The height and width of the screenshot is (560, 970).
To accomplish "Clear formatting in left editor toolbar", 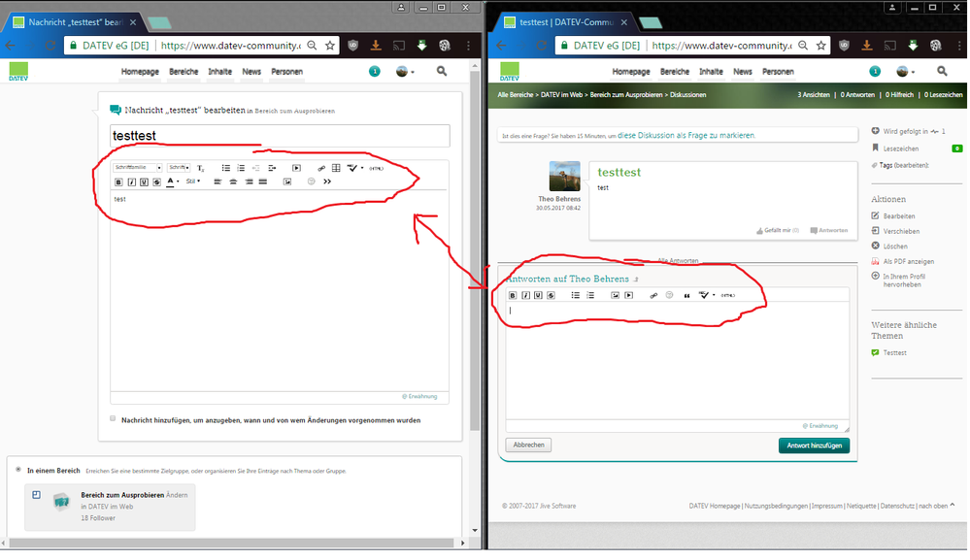I will [200, 168].
